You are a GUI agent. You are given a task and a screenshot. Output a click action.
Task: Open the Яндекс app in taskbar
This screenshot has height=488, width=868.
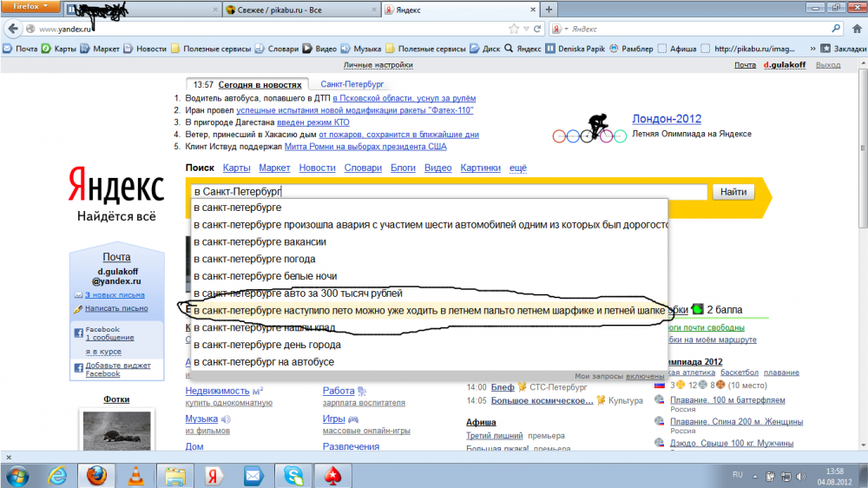click(x=214, y=476)
